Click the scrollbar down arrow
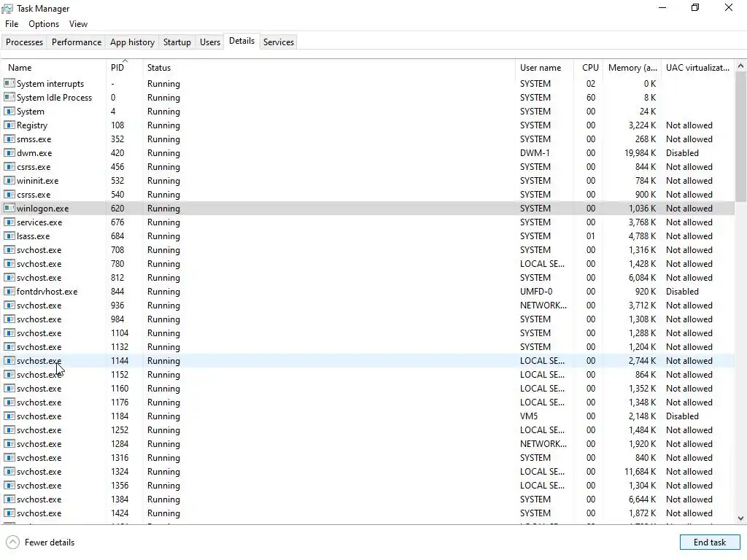The image size is (747, 560). tap(740, 518)
